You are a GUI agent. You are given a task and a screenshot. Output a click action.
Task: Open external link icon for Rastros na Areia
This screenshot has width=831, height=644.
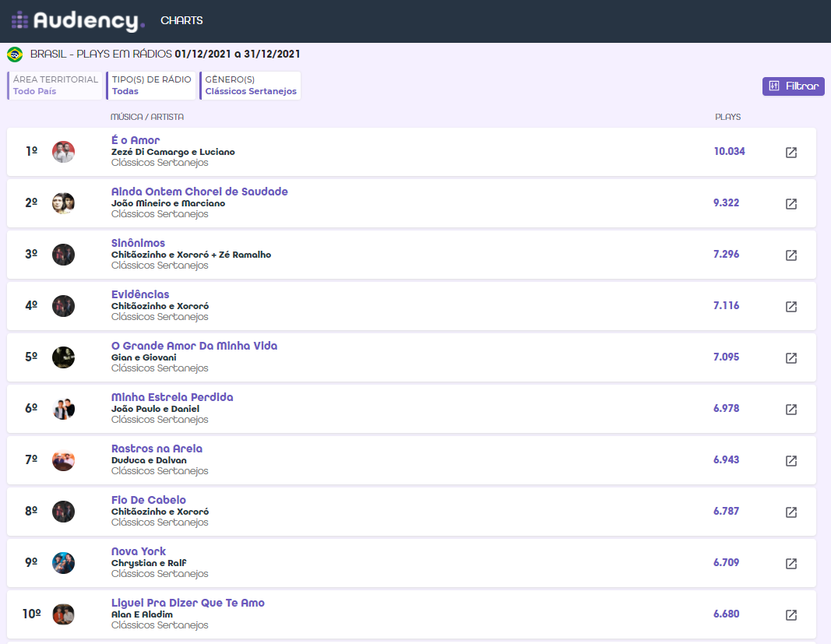click(x=791, y=461)
